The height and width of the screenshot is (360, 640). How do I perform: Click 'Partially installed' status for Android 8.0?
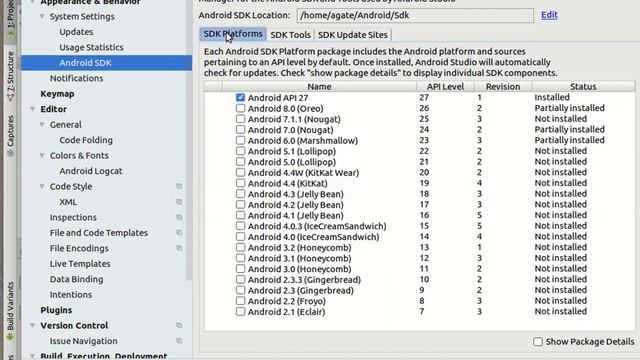point(569,108)
